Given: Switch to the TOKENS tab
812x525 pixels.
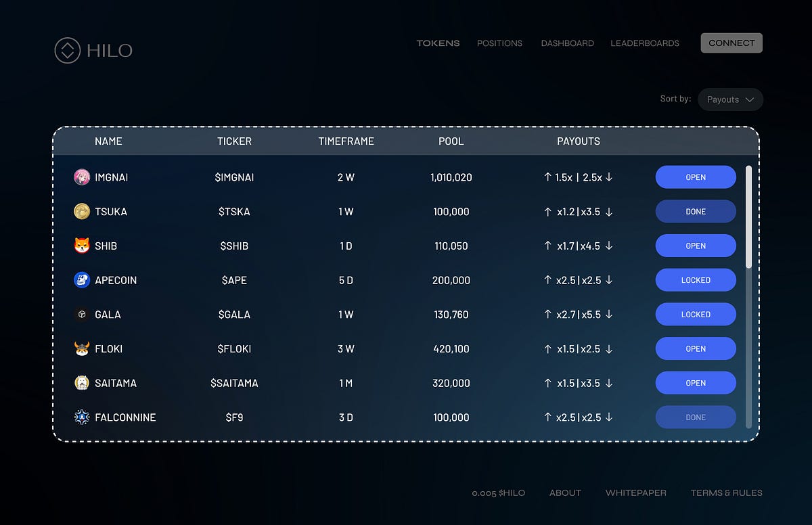Looking at the screenshot, I should click(438, 43).
